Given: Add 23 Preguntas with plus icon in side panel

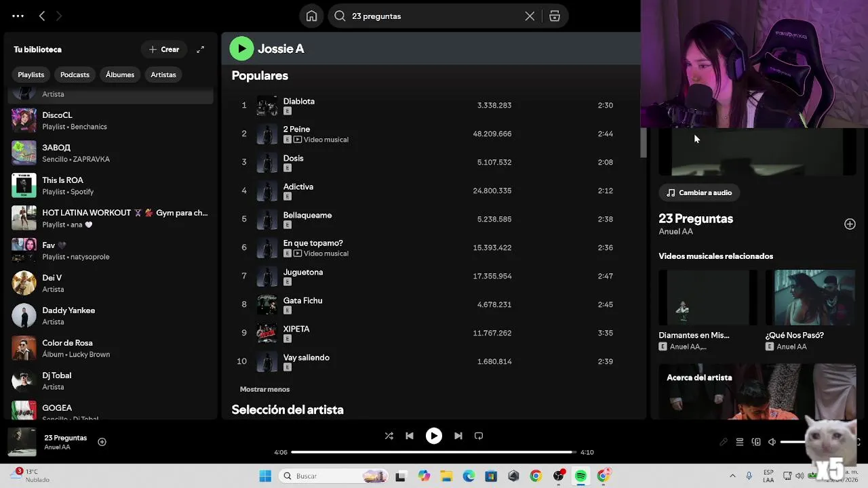Looking at the screenshot, I should pyautogui.click(x=850, y=224).
